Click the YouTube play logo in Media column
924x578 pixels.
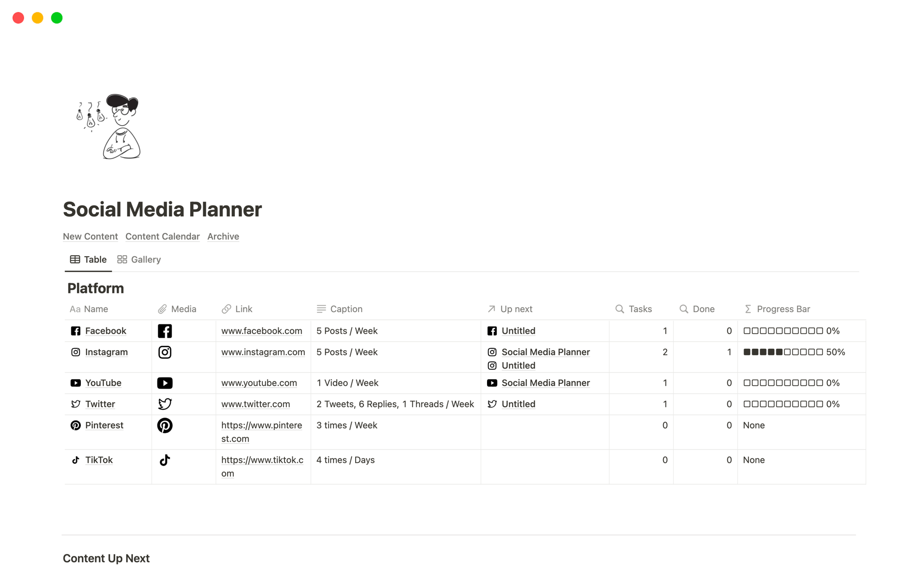click(x=165, y=383)
